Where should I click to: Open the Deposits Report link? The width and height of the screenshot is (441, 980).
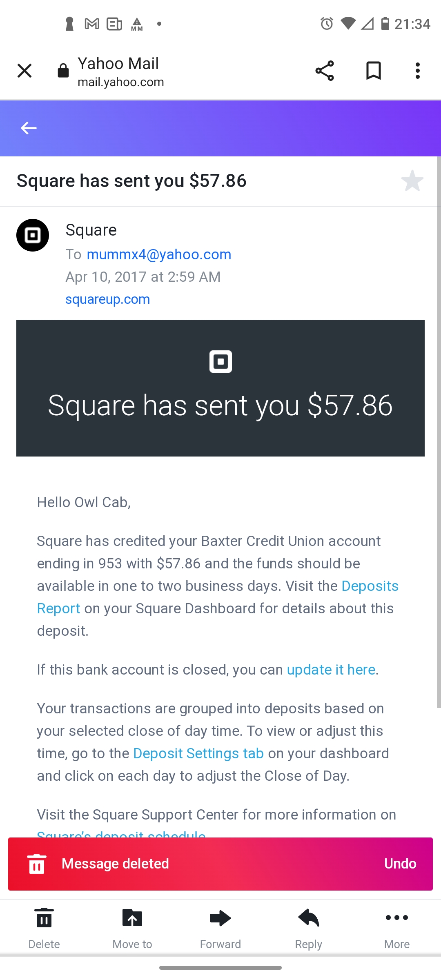click(x=218, y=597)
